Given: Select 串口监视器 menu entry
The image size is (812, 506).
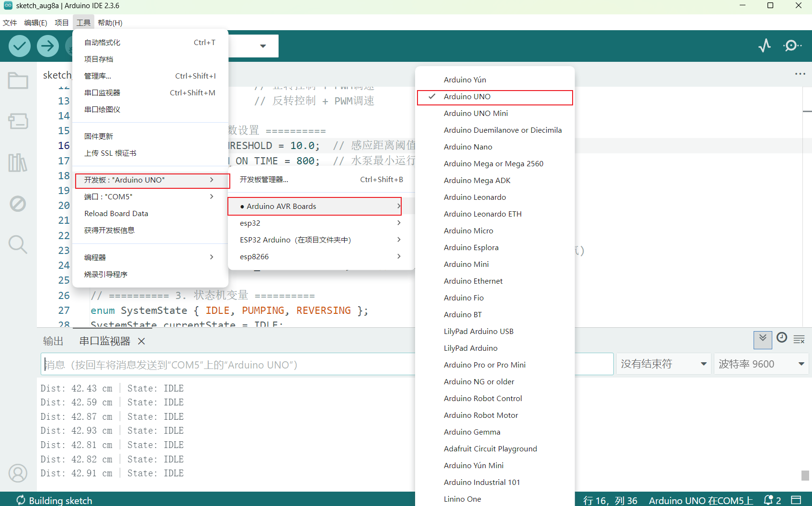Looking at the screenshot, I should [150, 93].
